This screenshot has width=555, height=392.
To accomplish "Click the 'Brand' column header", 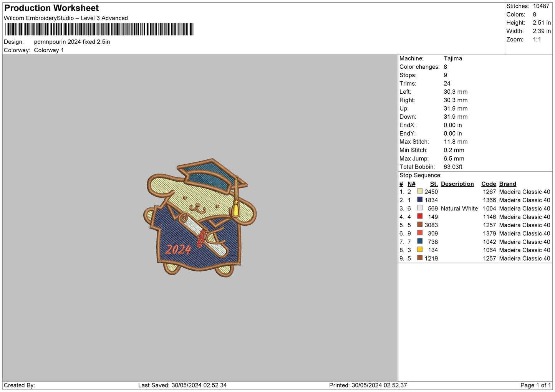I will coord(508,184).
